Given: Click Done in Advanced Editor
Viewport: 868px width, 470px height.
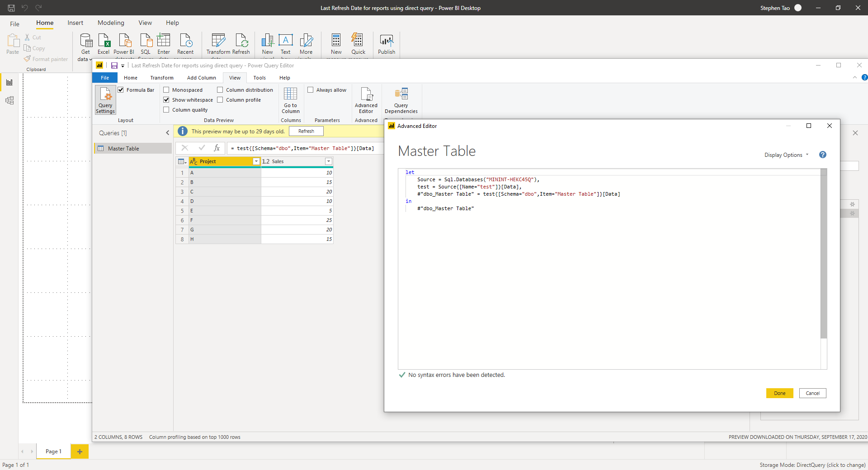Looking at the screenshot, I should 779,393.
